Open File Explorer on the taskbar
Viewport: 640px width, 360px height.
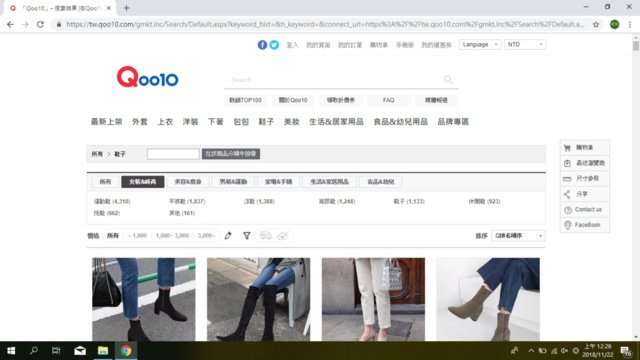click(x=103, y=351)
